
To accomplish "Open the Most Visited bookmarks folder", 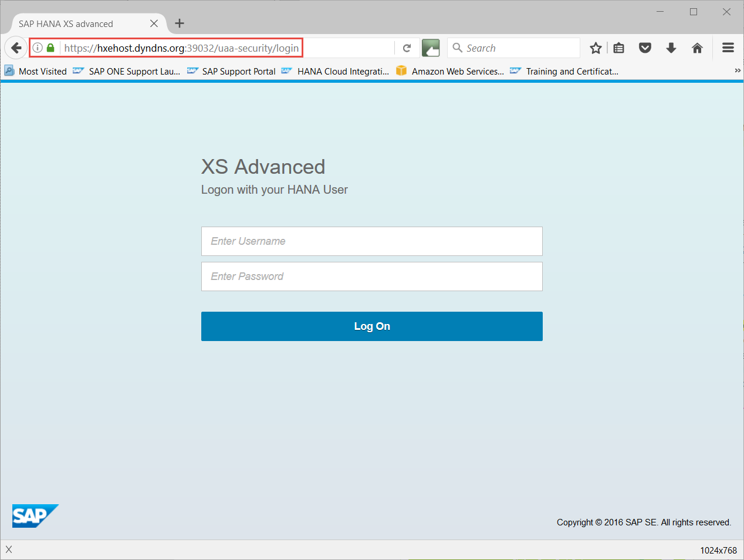I will [x=36, y=71].
